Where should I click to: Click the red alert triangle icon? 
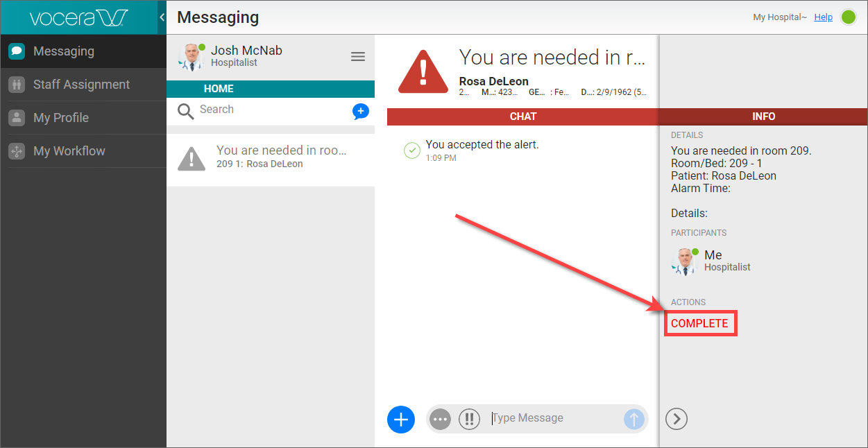[423, 71]
